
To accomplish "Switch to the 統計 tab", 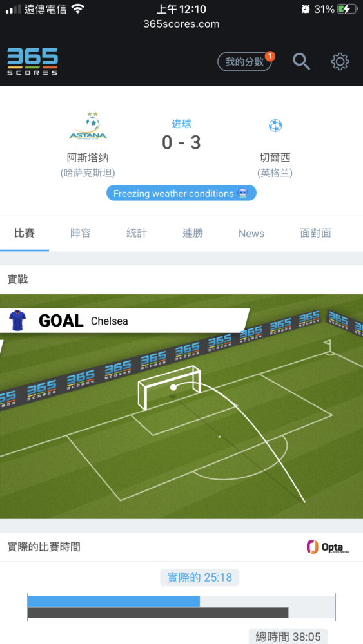I will [137, 233].
